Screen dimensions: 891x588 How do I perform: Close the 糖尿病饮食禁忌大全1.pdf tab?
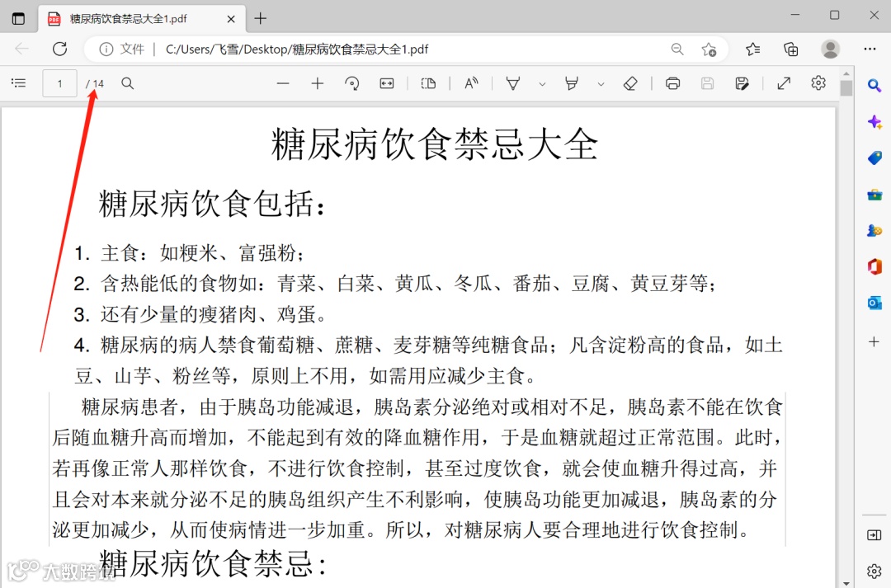(x=231, y=19)
